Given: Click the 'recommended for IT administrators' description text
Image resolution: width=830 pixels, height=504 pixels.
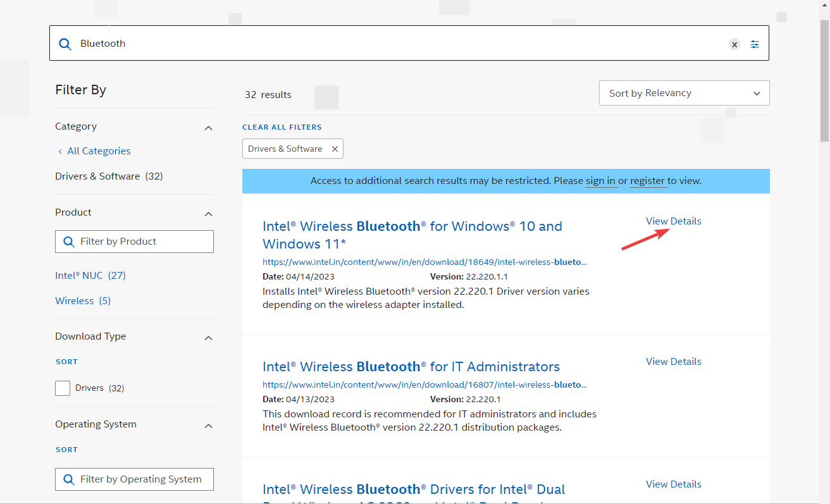Looking at the screenshot, I should (430, 421).
